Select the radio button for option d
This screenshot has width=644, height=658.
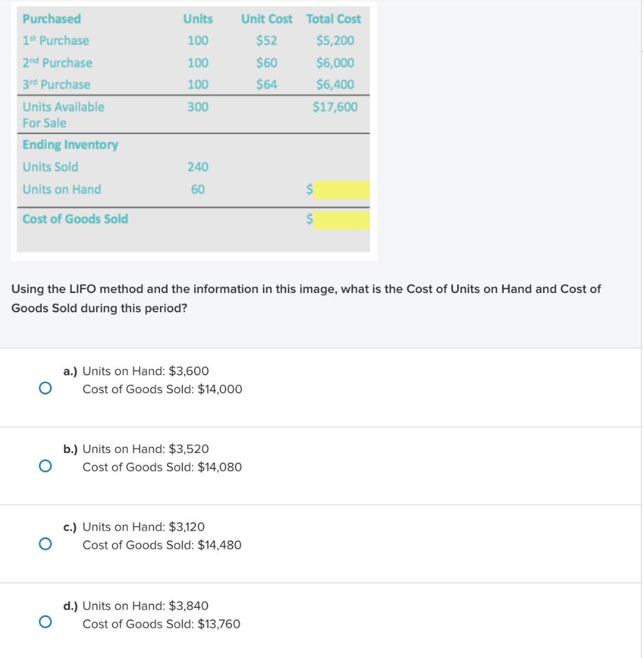click(x=45, y=622)
